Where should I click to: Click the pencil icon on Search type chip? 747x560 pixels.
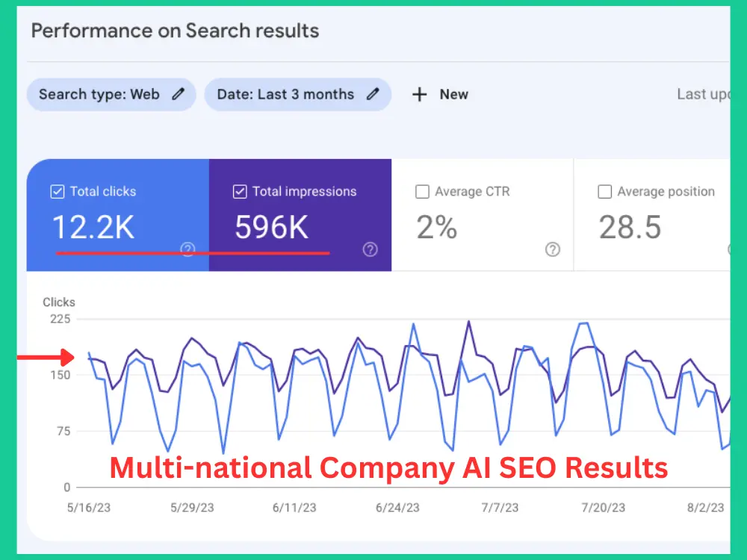tap(178, 94)
